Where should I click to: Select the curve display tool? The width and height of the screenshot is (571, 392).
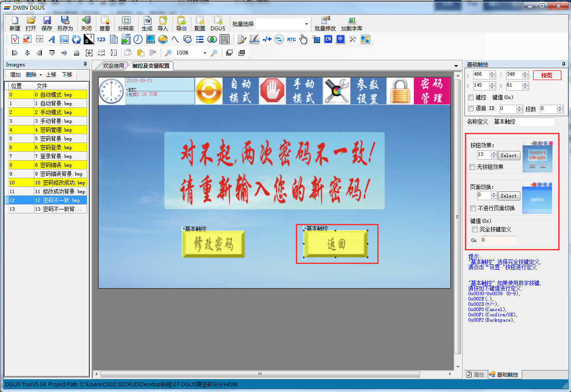click(175, 40)
